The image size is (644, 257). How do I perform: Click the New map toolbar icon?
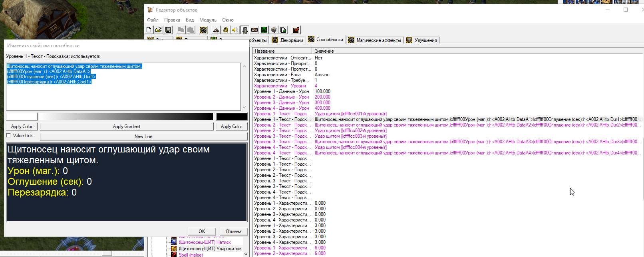pos(149,30)
